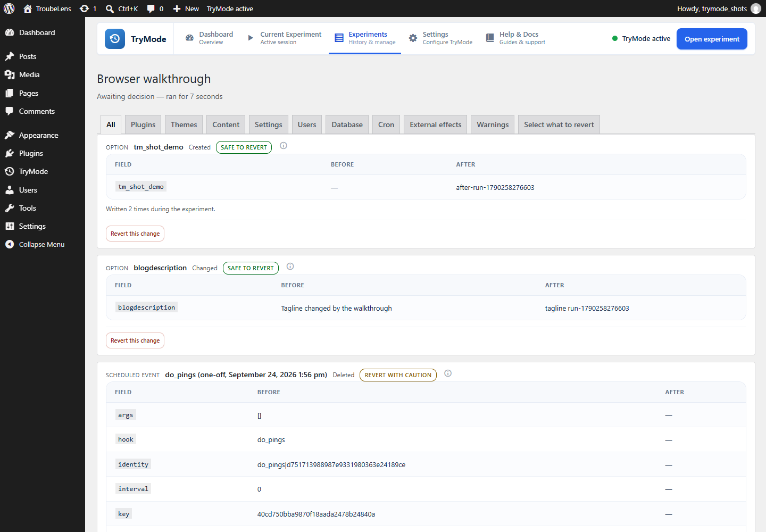Switch to the Cron filter tab

(386, 124)
